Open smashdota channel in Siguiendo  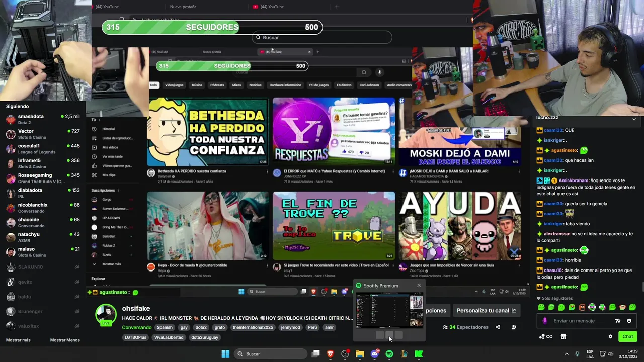43,120
